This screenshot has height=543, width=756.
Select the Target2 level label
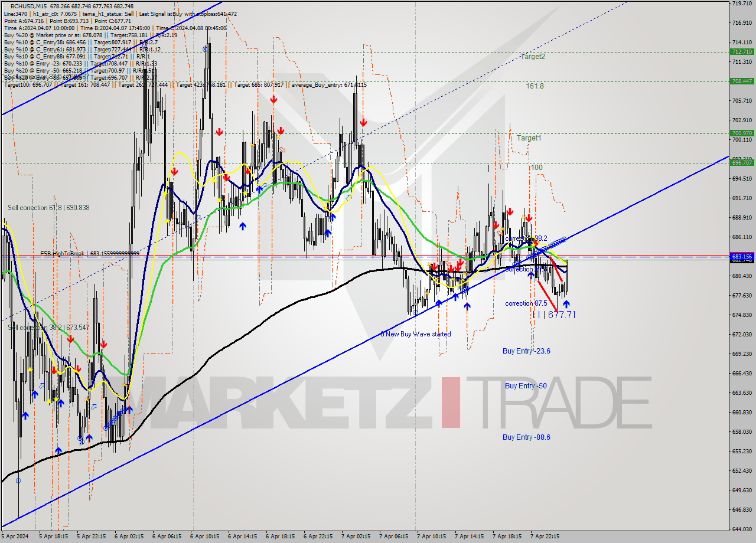(533, 57)
